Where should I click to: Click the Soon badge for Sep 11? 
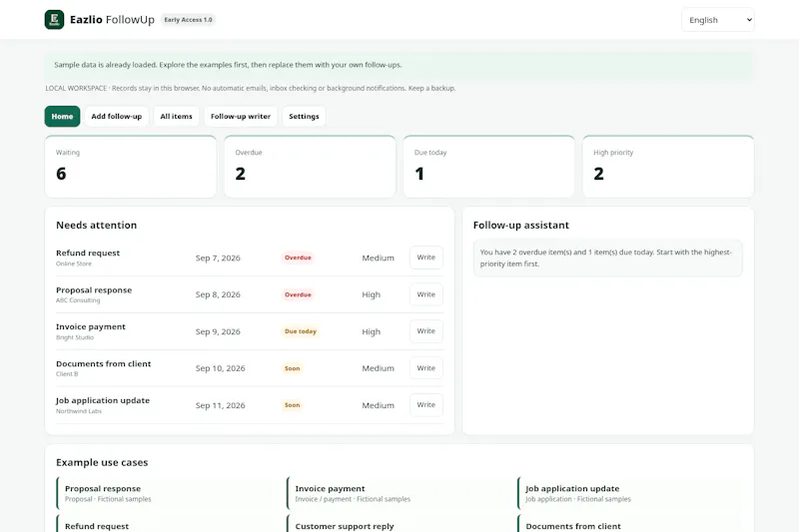pos(292,405)
